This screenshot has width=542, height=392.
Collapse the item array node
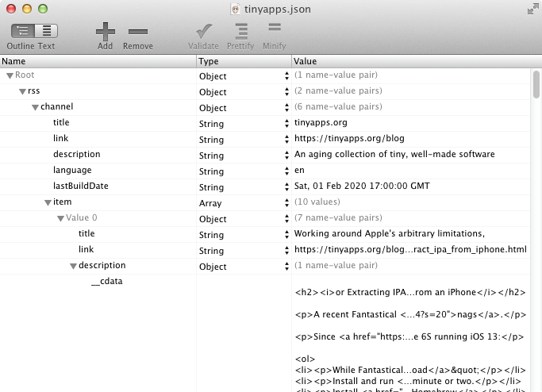tap(48, 203)
